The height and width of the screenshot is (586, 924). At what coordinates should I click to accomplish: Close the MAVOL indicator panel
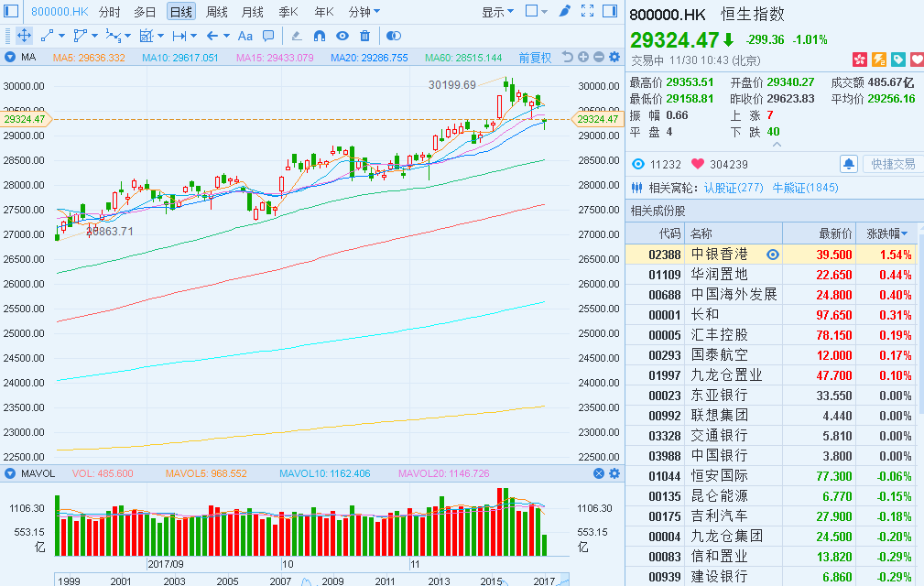coord(599,473)
